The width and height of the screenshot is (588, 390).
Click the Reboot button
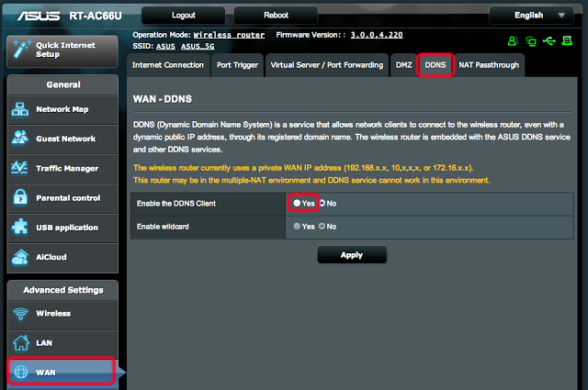276,16
